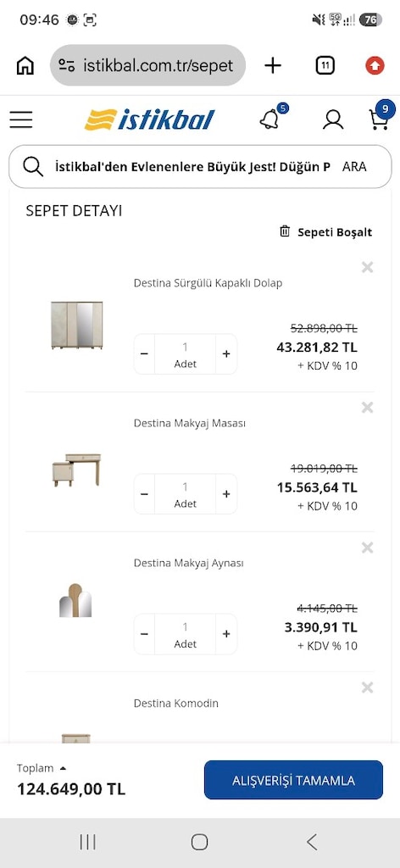Open the user account icon

click(x=333, y=120)
